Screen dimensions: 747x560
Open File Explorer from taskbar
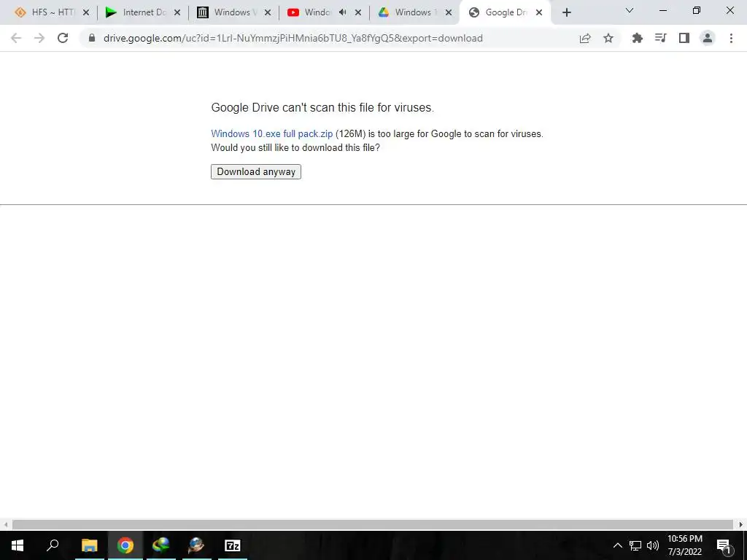pos(89,545)
